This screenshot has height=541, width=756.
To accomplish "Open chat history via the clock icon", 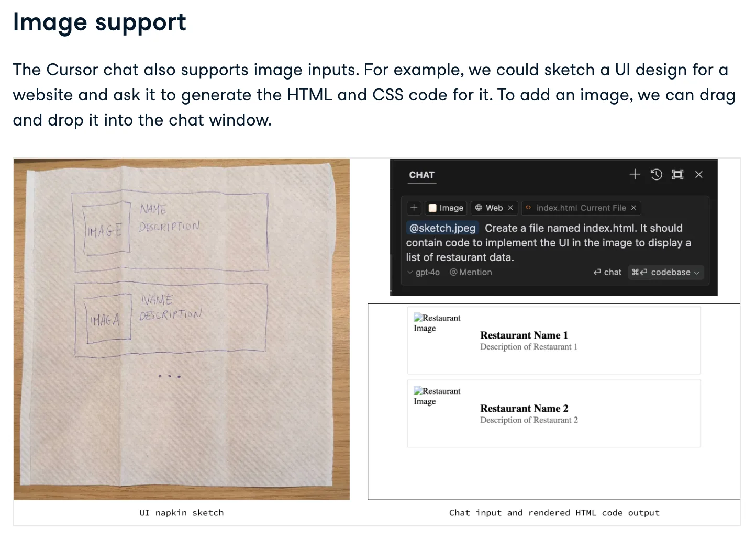I will [656, 174].
